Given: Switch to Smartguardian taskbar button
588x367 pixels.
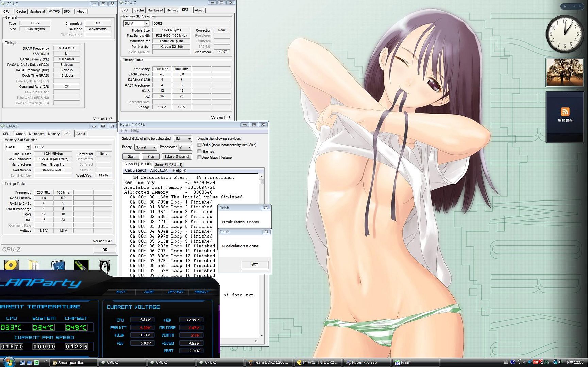Looking at the screenshot, I should [73, 363].
